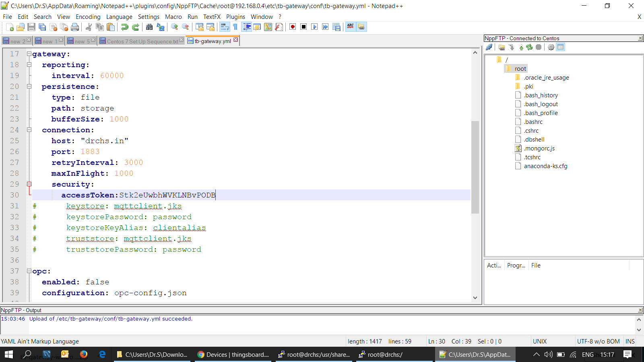Disconnect from Centos using the connection icon

[489, 47]
